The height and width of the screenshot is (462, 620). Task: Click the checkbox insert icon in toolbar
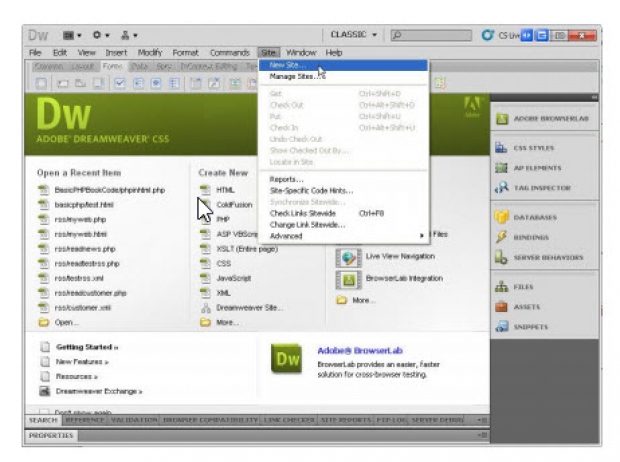[x=120, y=83]
